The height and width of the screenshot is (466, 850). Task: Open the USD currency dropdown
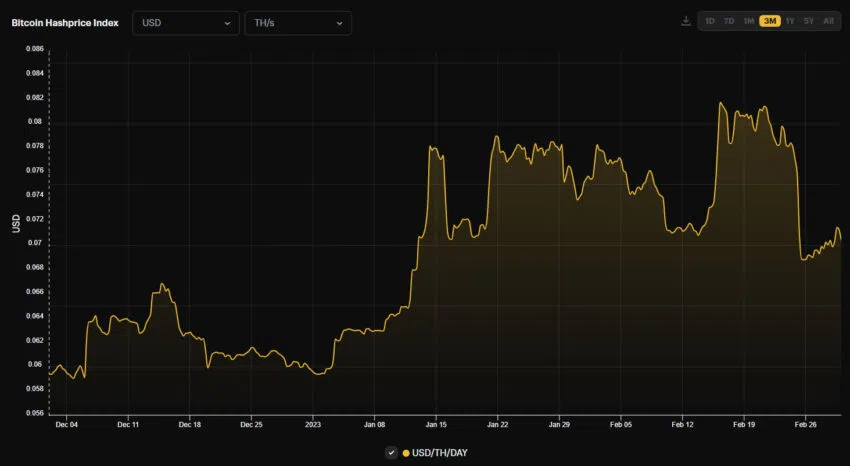(x=185, y=23)
